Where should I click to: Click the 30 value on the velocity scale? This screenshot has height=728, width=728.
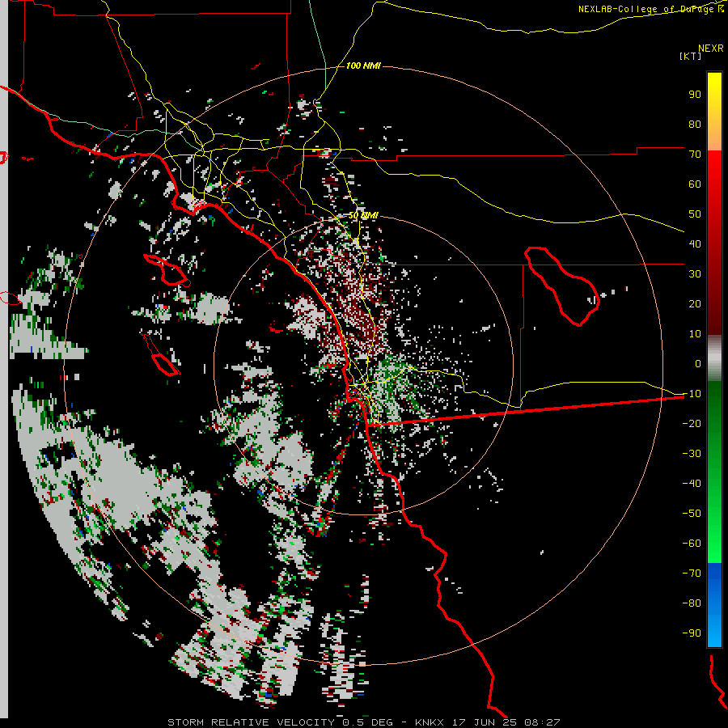[x=695, y=274]
